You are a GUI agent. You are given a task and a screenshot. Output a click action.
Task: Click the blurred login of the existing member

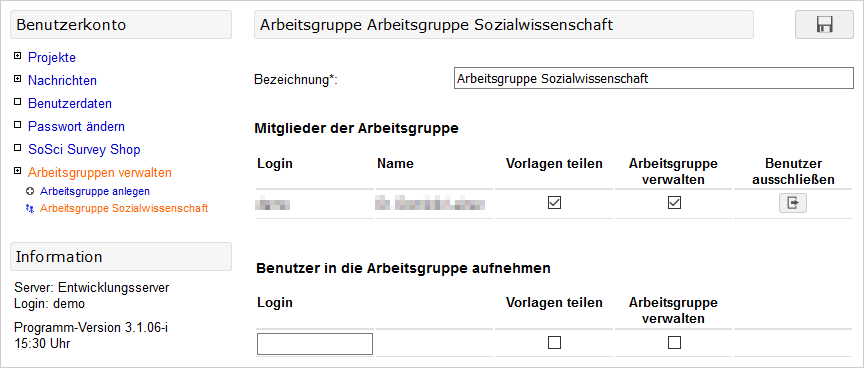(273, 204)
